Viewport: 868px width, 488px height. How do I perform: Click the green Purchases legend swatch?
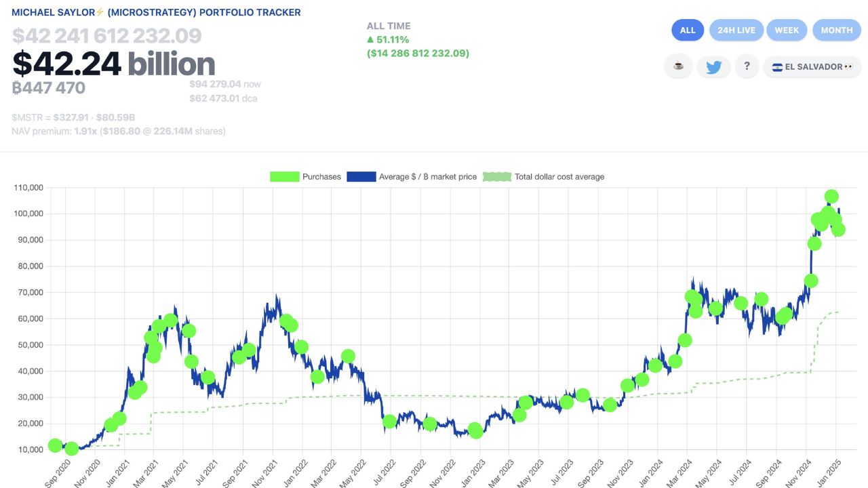click(284, 177)
